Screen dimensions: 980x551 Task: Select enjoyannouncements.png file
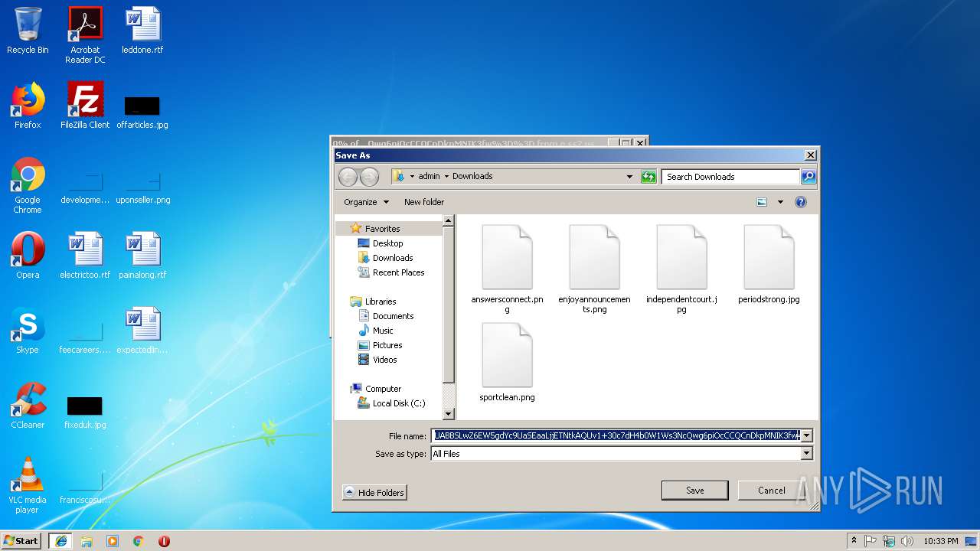coord(594,269)
